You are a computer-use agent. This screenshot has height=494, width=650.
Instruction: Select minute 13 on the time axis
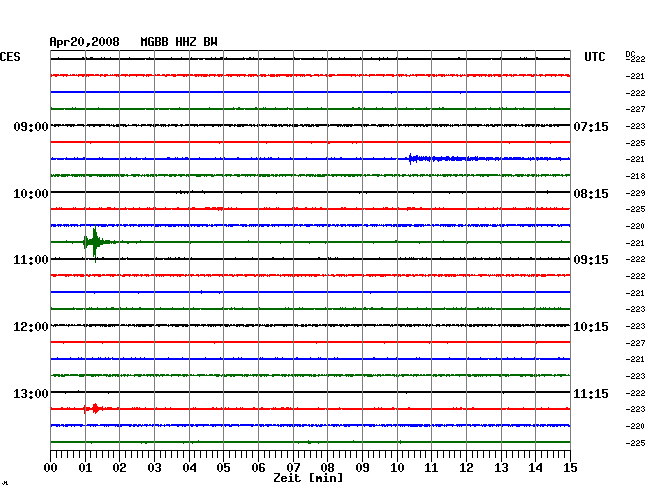click(x=501, y=468)
